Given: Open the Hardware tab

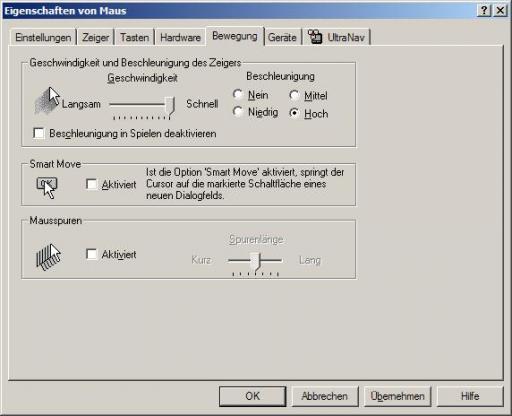Looking at the screenshot, I should click(x=180, y=37).
